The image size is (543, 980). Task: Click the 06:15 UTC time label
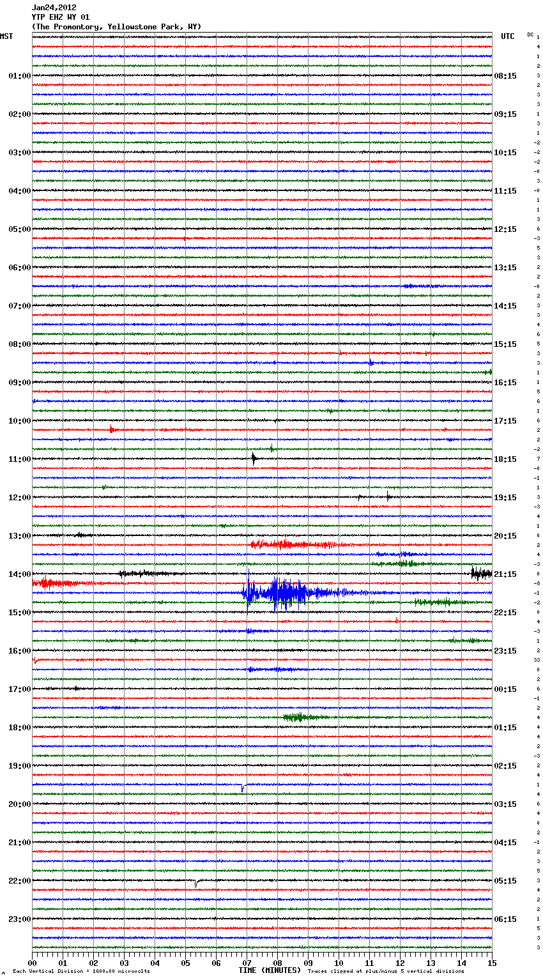tap(505, 919)
